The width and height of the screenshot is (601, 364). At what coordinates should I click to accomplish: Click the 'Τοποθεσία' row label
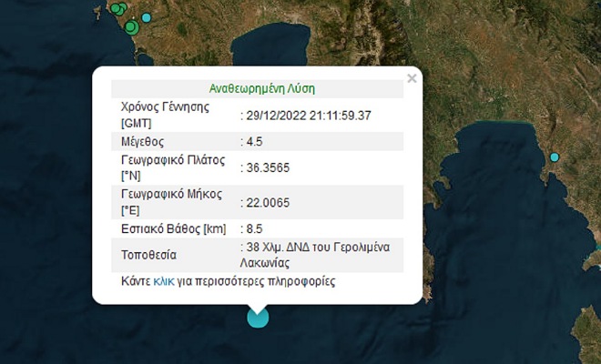coord(148,255)
